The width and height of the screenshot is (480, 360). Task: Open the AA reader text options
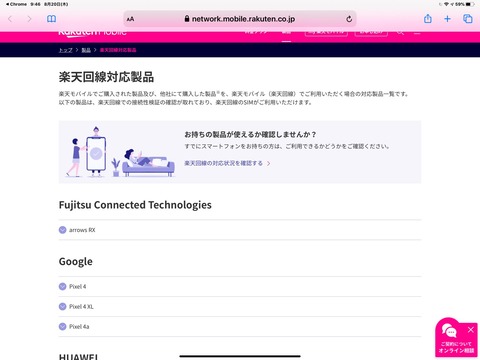[130, 19]
